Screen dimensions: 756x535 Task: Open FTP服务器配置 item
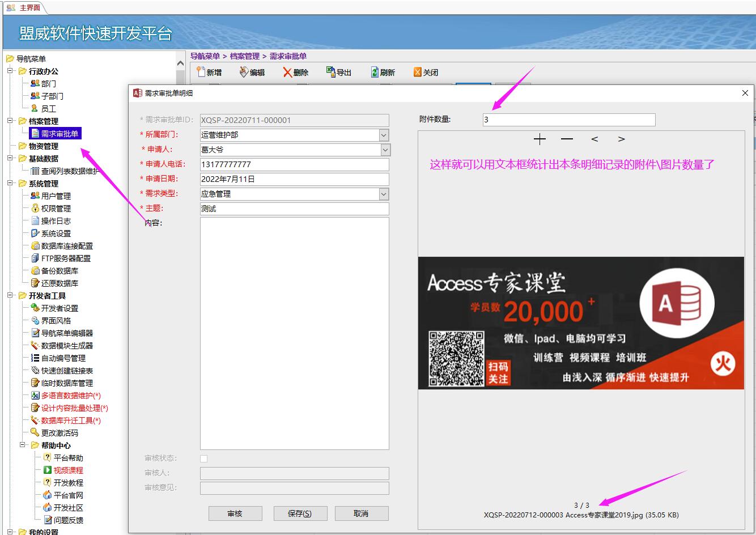coord(66,258)
